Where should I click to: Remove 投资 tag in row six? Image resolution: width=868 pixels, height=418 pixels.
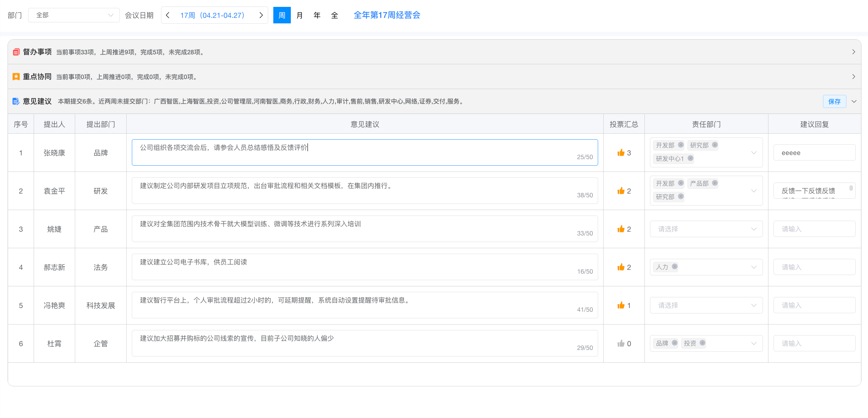[x=703, y=343]
